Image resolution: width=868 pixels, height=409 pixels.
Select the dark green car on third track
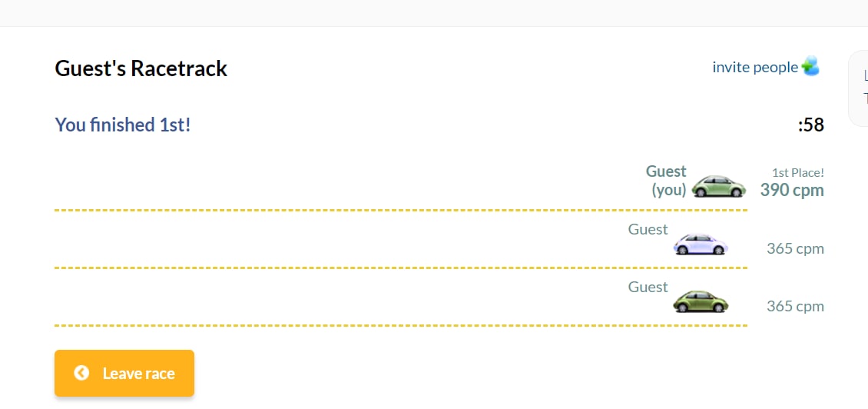701,301
